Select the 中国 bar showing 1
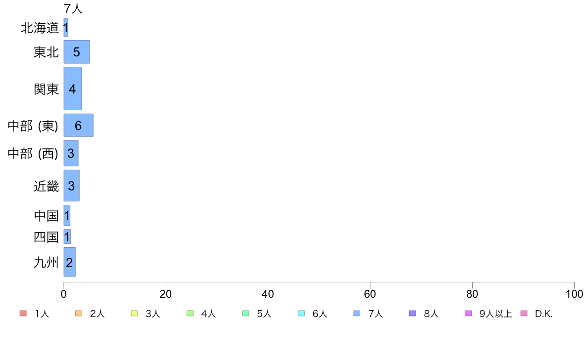The height and width of the screenshot is (364, 588). click(67, 215)
